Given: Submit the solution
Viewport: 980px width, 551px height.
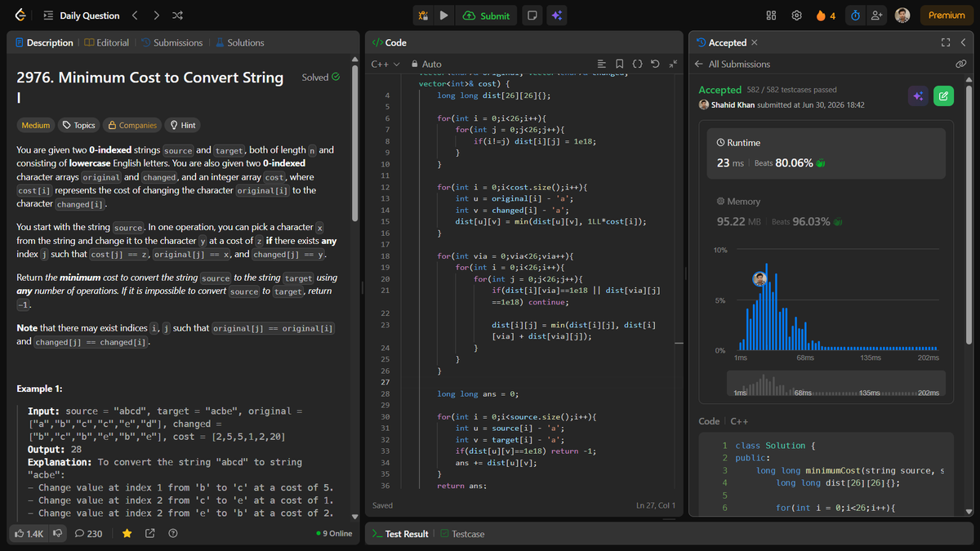Looking at the screenshot, I should pyautogui.click(x=487, y=16).
